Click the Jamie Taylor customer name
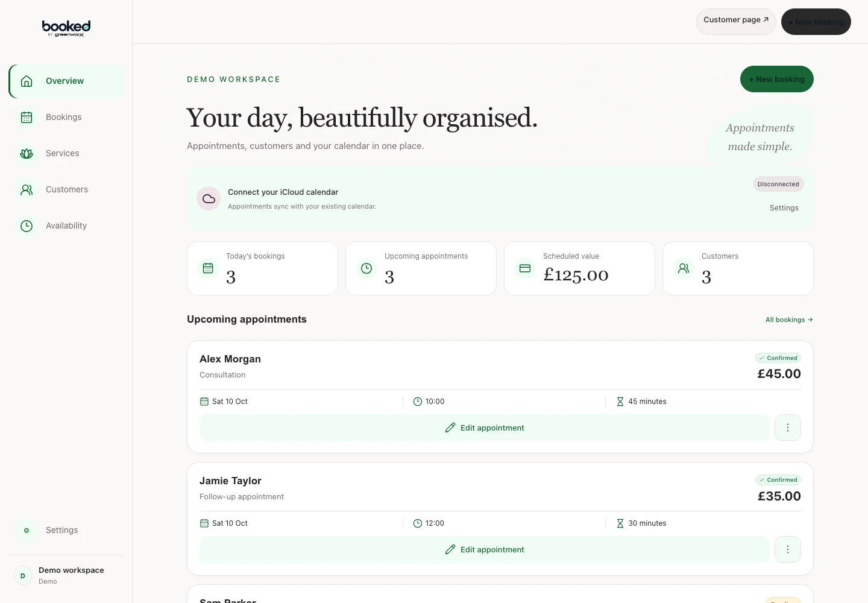 click(230, 481)
